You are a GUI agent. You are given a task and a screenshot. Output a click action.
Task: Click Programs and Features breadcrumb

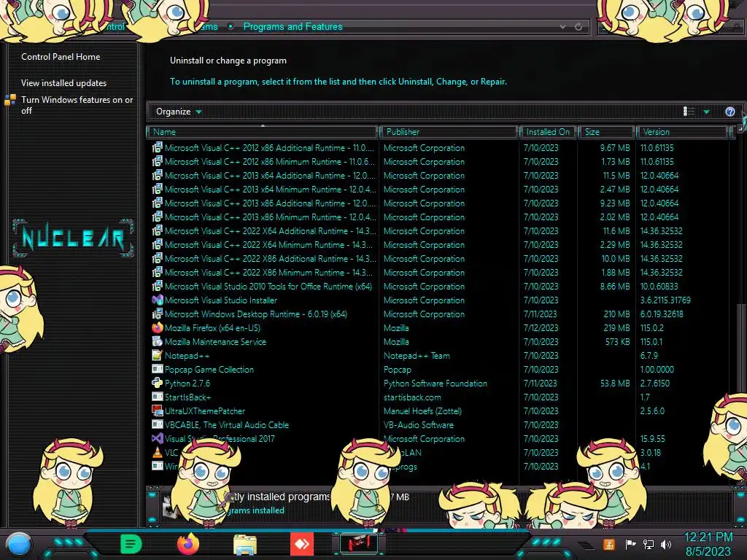click(x=293, y=27)
